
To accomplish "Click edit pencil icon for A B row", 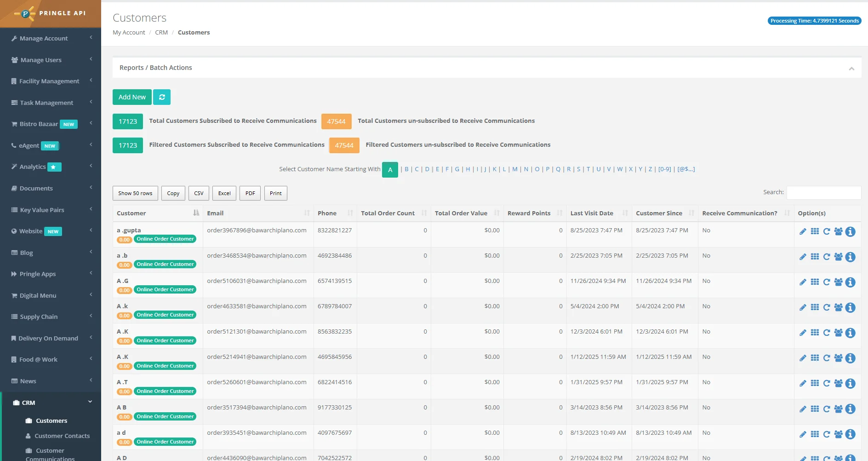I will 803,409.
